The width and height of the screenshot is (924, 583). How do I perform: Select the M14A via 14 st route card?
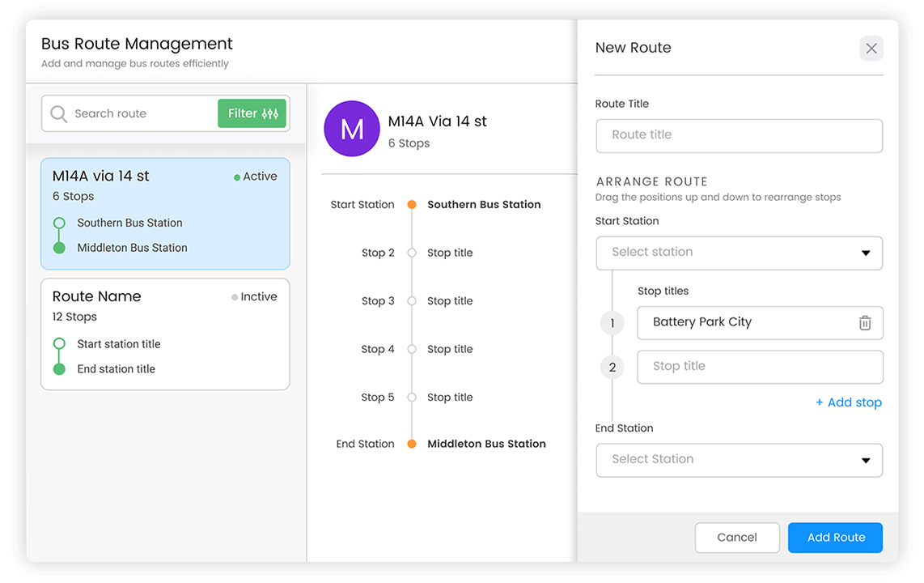[x=165, y=214]
